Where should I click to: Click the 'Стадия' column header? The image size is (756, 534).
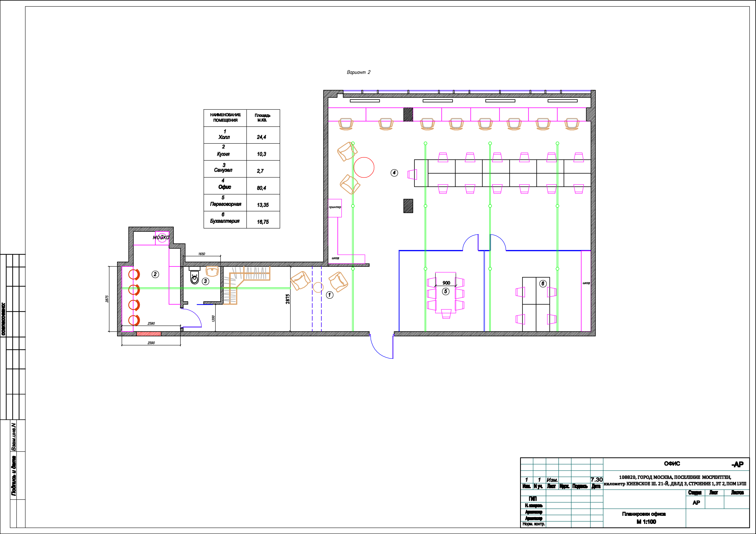(x=695, y=493)
